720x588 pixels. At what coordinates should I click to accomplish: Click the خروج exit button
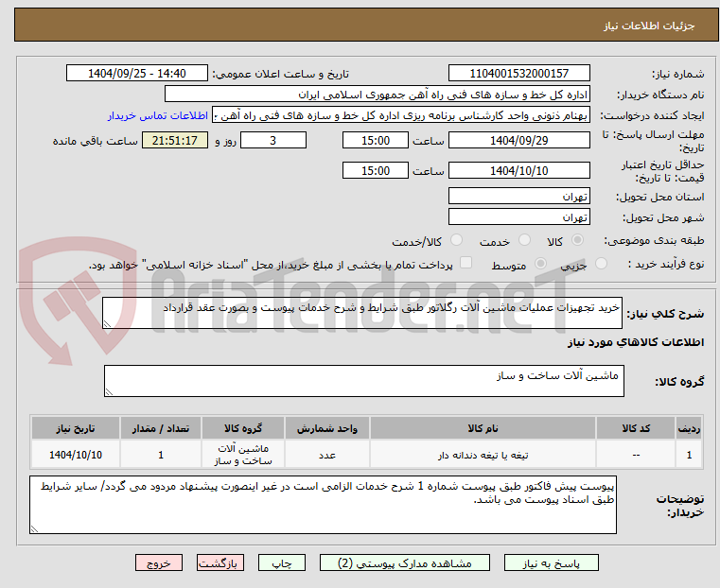(159, 562)
